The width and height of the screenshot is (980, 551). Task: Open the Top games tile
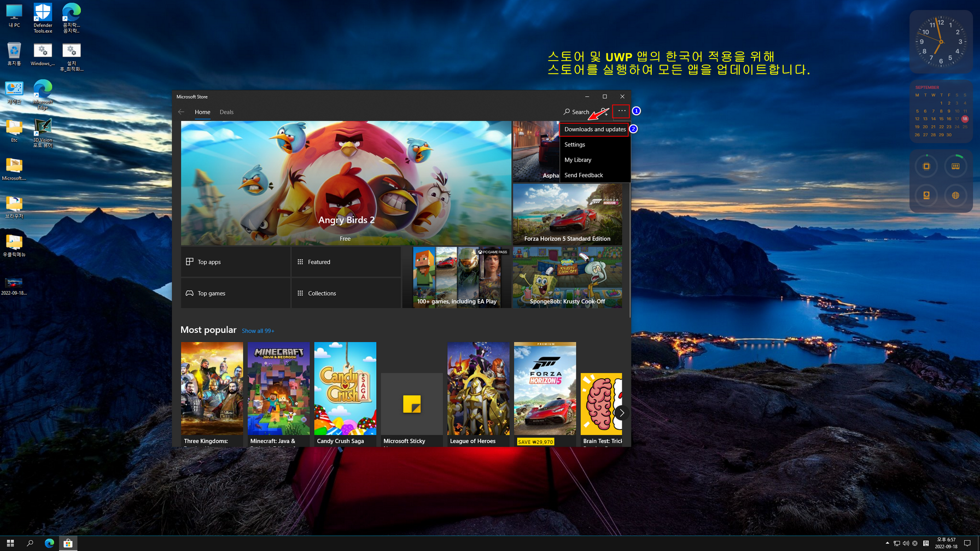[235, 293]
